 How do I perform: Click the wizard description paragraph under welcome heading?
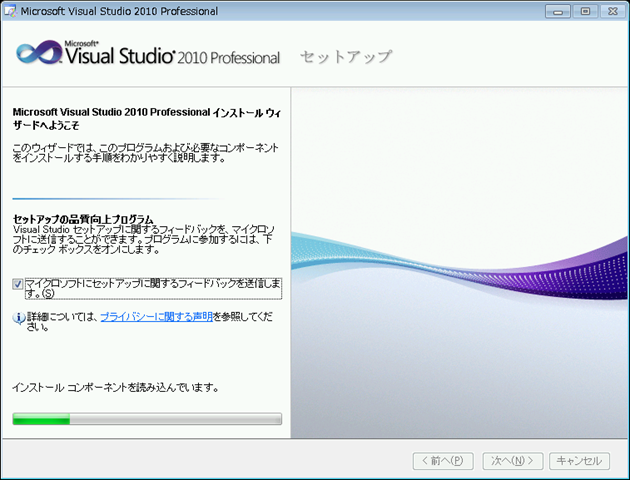click(145, 152)
